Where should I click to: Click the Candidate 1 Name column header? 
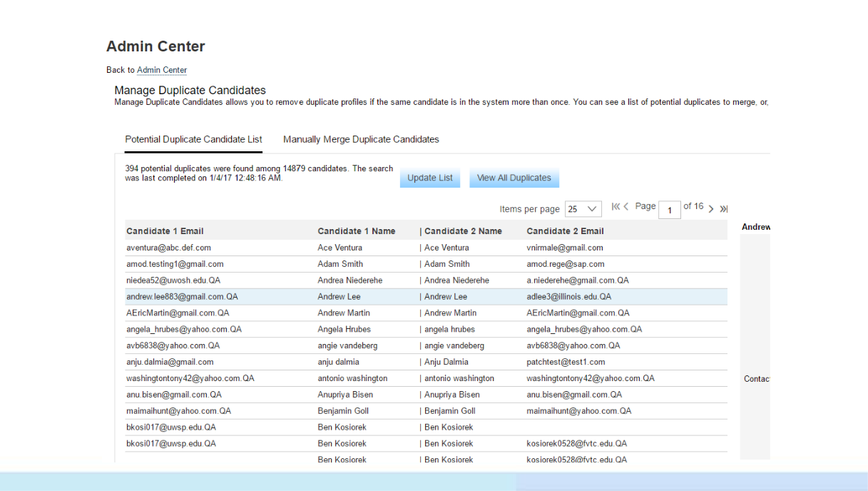click(356, 231)
